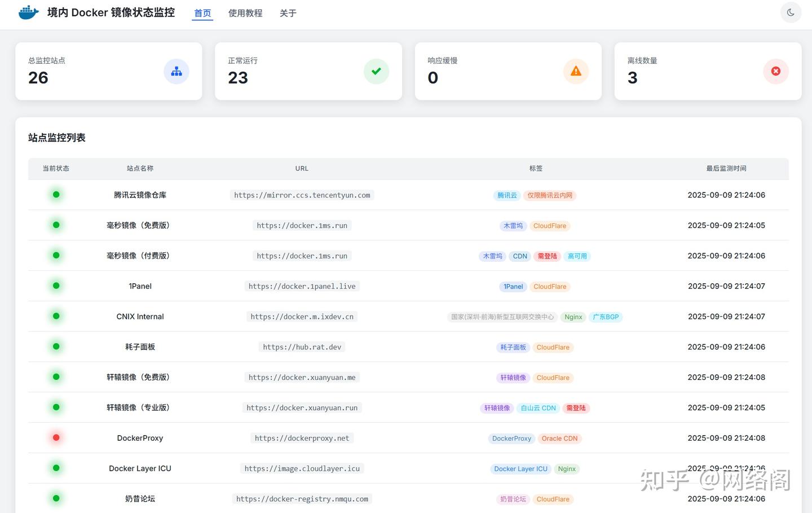812x513 pixels.
Task: Click the Docker Layer ICU tag badge
Action: click(x=520, y=469)
